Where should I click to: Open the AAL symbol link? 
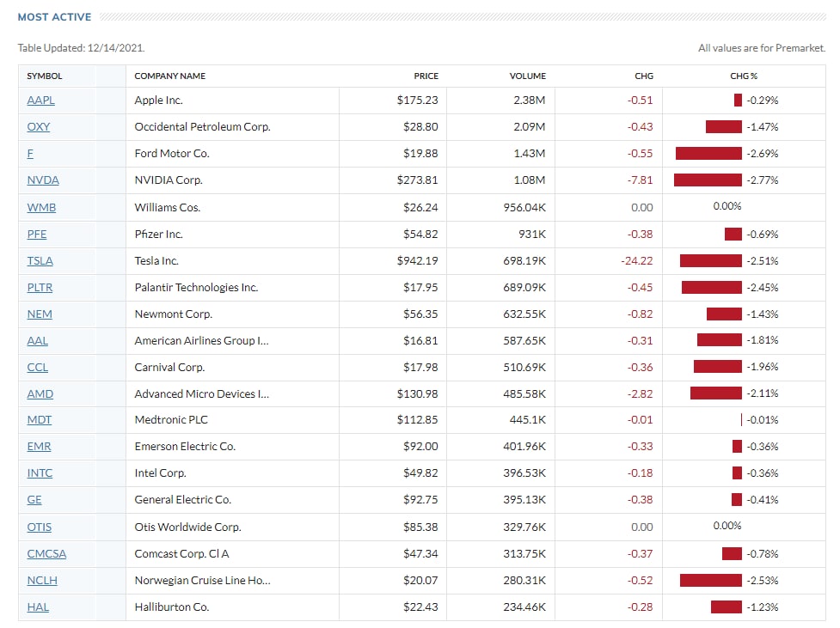(38, 340)
